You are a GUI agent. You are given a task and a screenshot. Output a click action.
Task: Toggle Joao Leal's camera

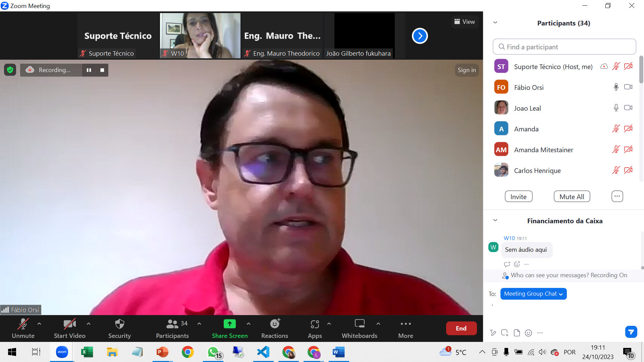point(628,108)
